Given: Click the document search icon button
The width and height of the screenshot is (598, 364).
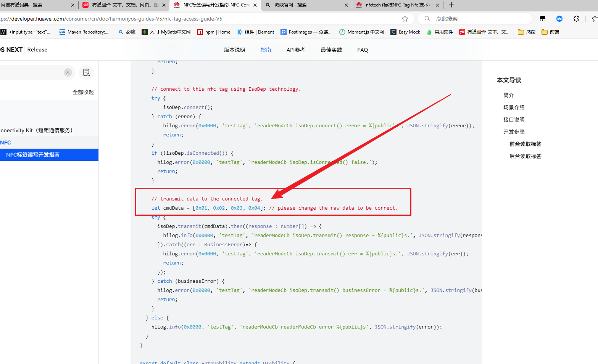Looking at the screenshot, I should coord(86,72).
